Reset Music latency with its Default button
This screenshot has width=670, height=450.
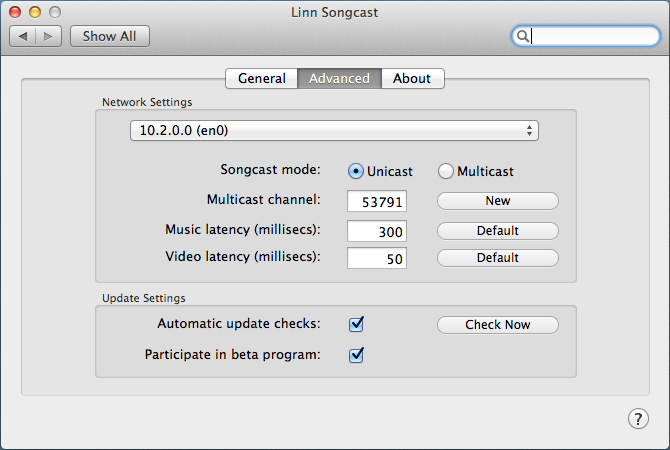498,231
